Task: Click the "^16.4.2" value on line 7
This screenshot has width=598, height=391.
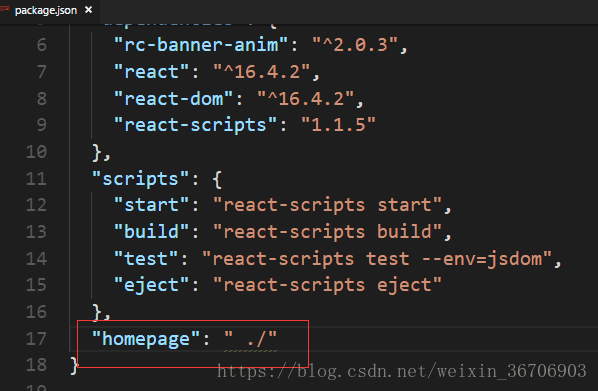Action: click(262, 72)
